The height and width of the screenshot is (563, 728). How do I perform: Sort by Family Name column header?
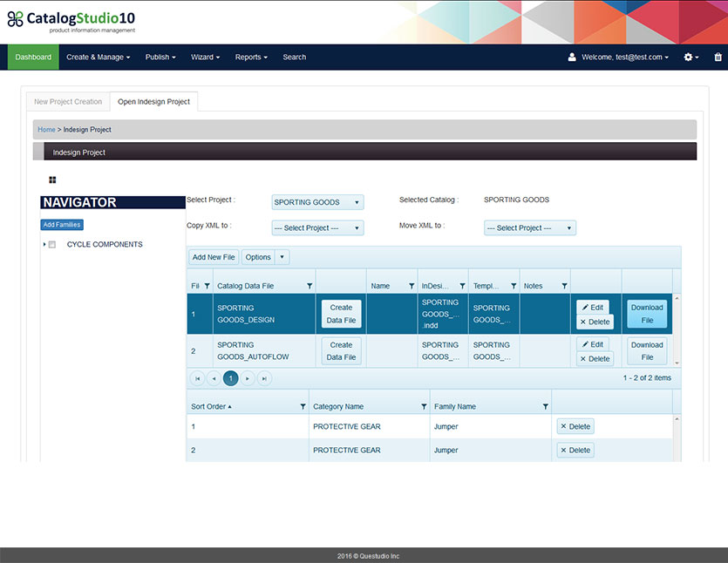(x=454, y=407)
